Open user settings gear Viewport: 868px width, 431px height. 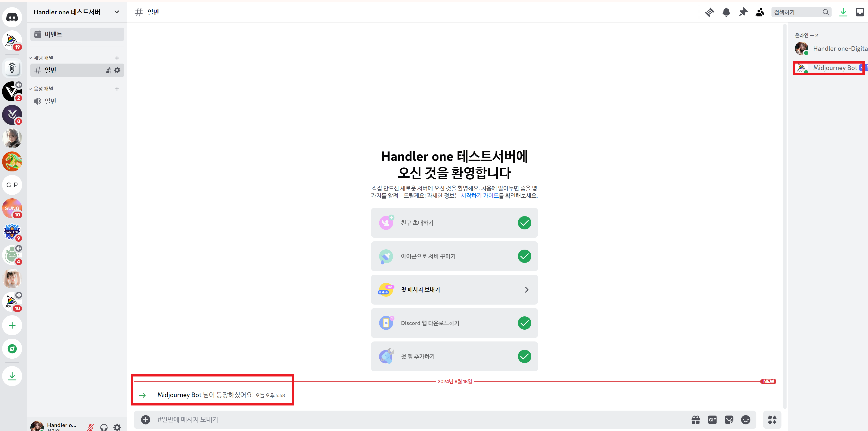coord(117,427)
